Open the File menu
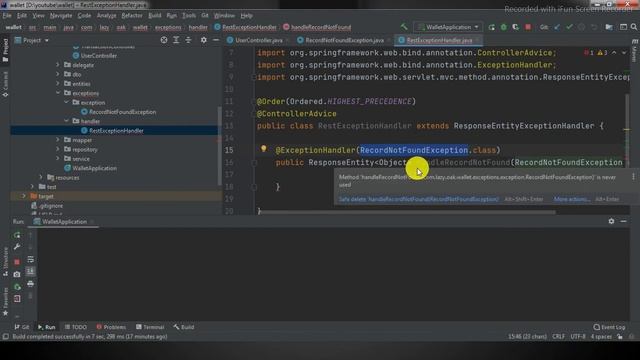 click(7, 16)
